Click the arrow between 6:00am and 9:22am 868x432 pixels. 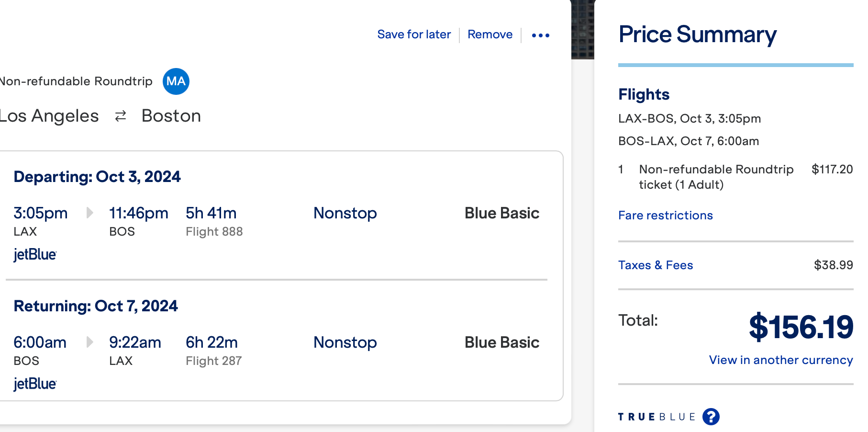89,342
